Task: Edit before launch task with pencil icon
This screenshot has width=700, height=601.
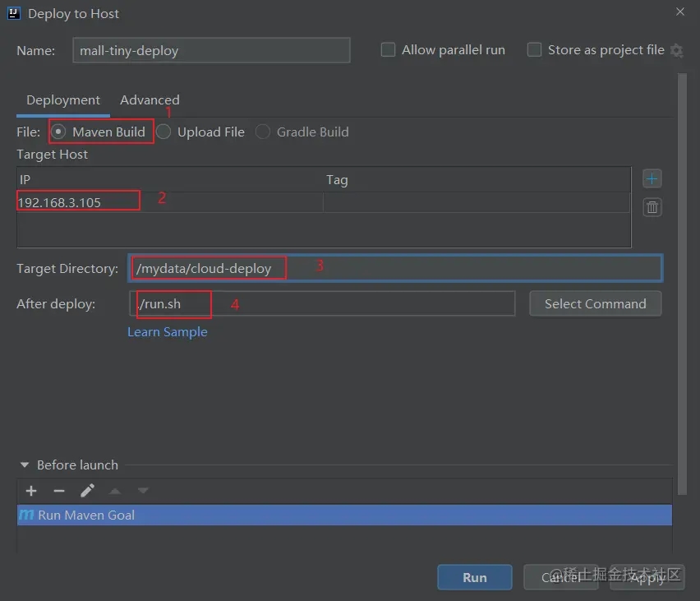Action: pos(87,491)
